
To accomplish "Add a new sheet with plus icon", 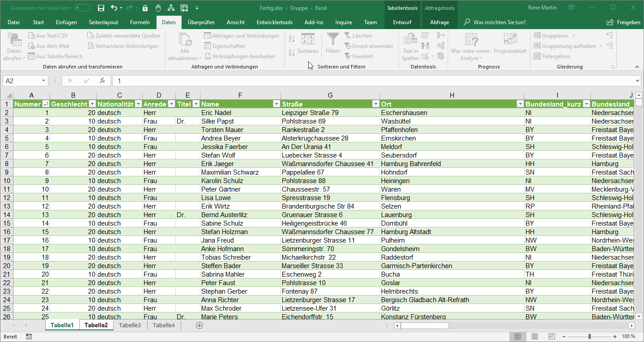I will tap(199, 325).
